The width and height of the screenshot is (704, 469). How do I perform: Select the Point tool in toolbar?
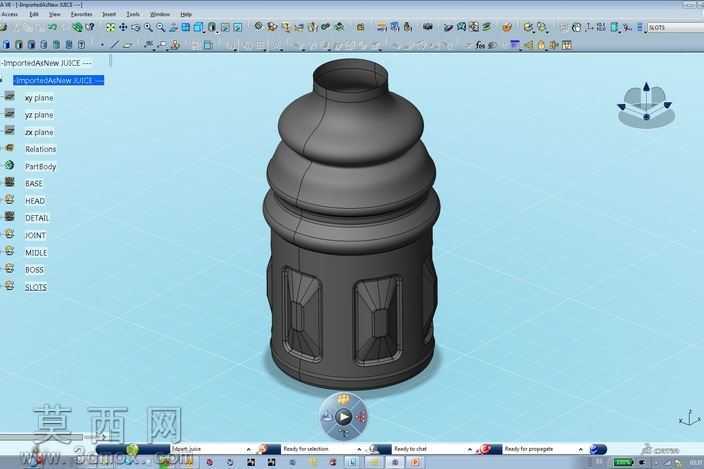click(102, 45)
